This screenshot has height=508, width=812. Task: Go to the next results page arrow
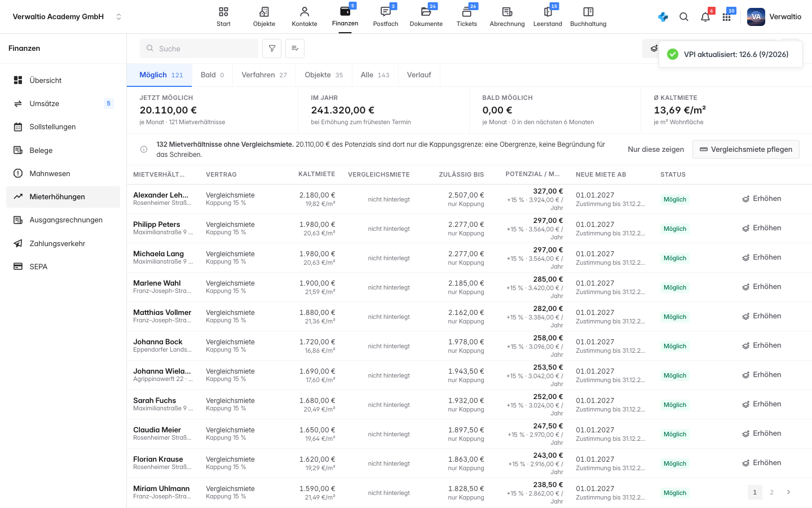point(788,492)
